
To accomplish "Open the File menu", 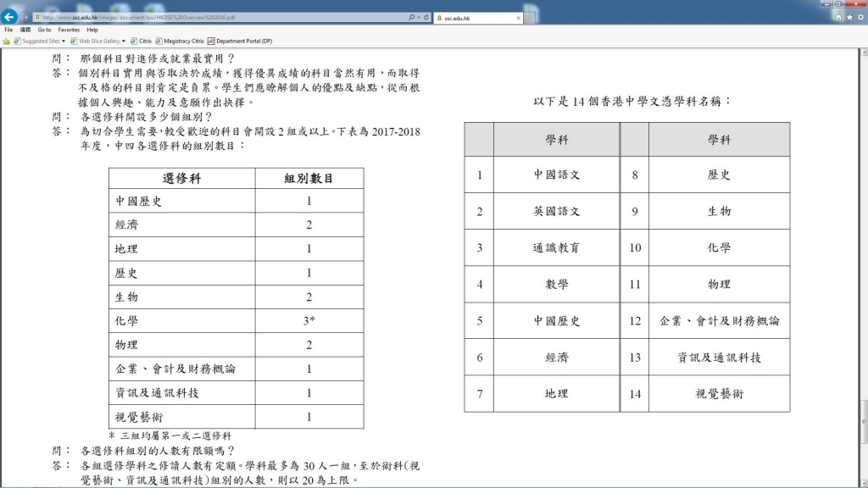I will coord(8,30).
